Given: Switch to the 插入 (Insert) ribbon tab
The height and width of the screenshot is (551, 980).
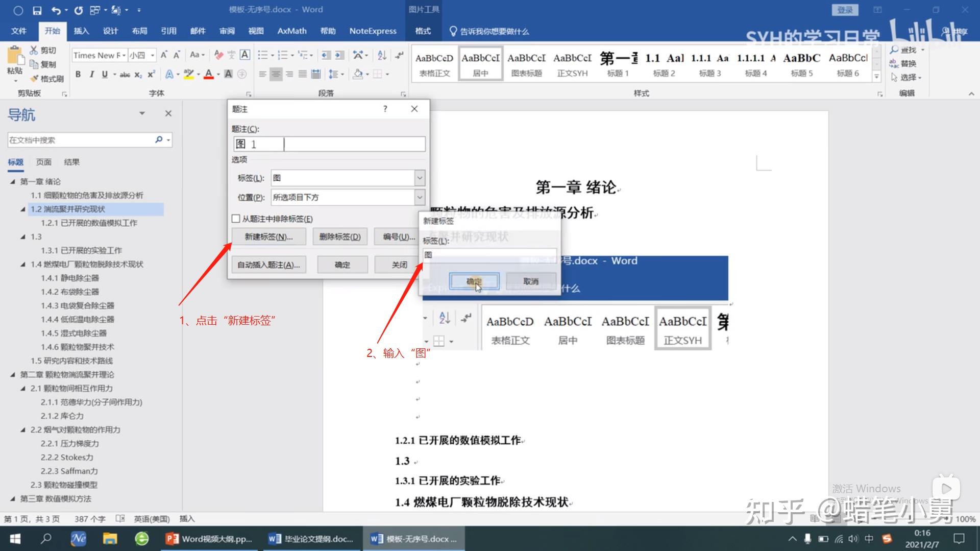Looking at the screenshot, I should pyautogui.click(x=81, y=31).
